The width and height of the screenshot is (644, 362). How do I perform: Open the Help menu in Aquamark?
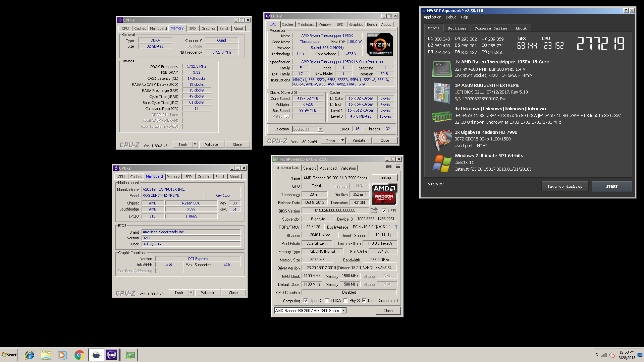tap(464, 17)
